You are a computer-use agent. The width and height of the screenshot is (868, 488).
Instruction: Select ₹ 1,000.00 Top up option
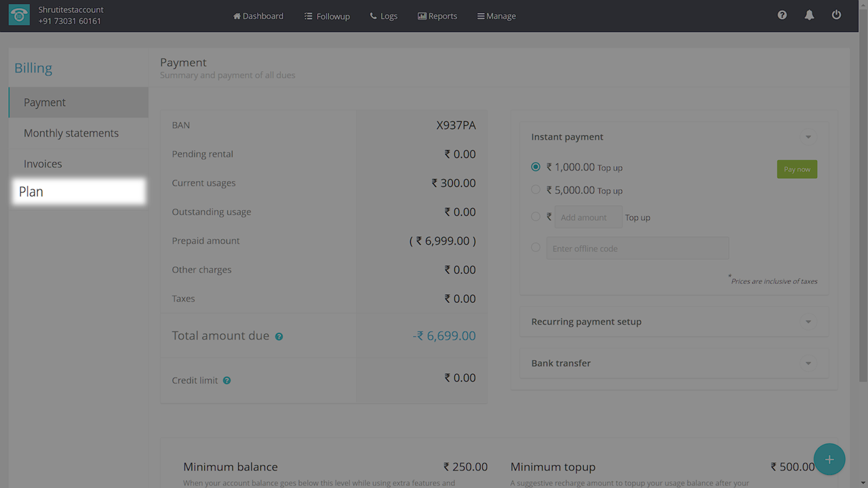tap(536, 167)
